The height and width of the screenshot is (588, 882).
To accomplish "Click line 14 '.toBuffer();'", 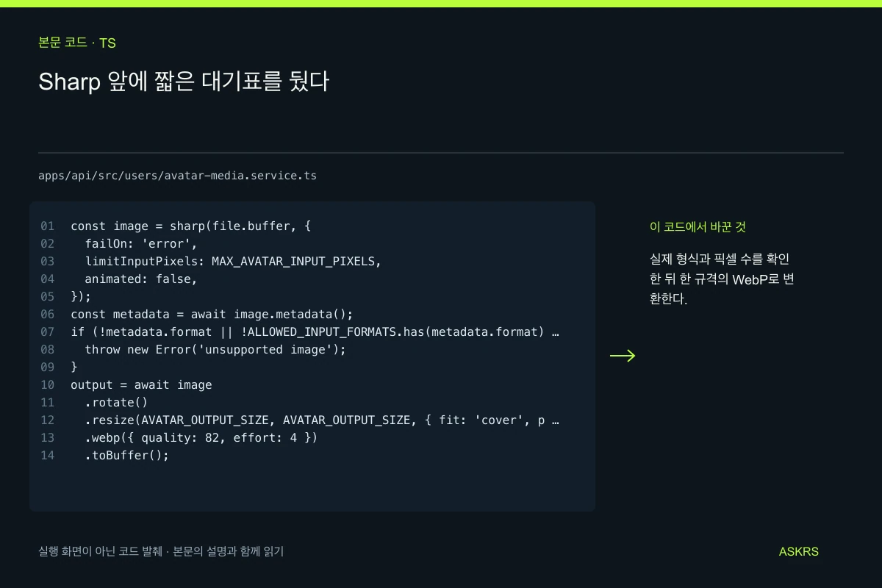I will 127,455.
